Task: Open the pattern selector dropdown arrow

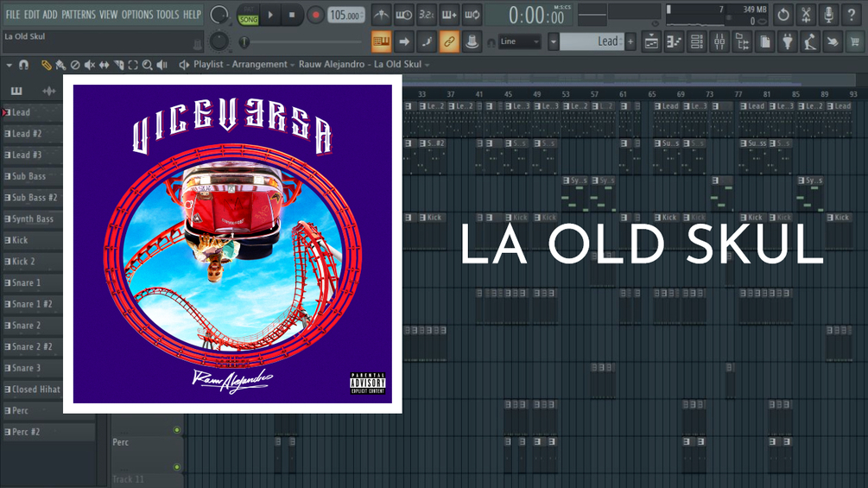Action: click(x=553, y=41)
